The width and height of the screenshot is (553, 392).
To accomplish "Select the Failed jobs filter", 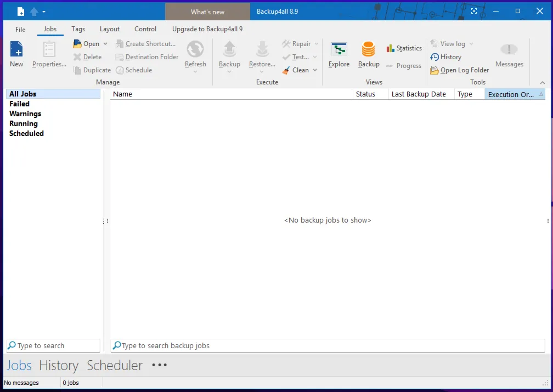I will click(19, 104).
